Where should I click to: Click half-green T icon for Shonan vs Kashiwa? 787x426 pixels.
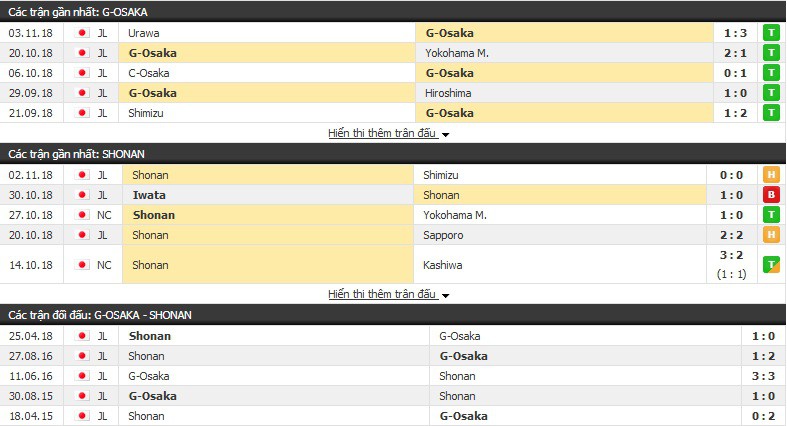pyautogui.click(x=771, y=264)
